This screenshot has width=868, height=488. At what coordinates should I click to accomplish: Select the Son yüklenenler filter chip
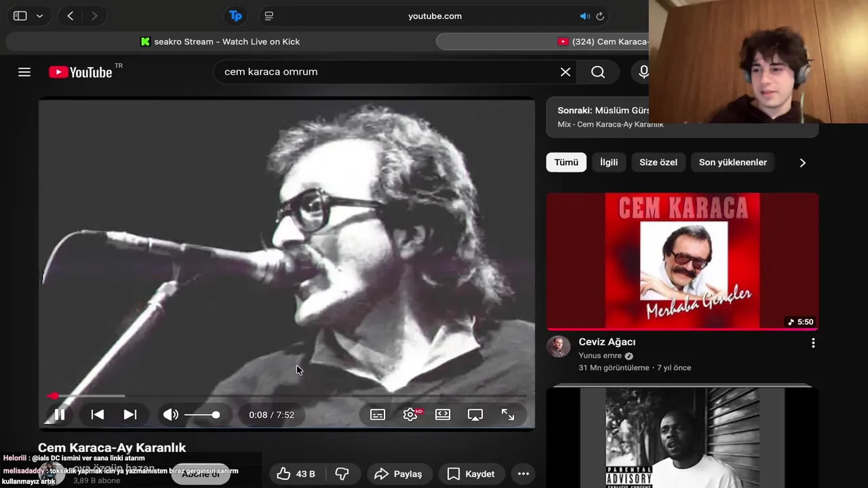733,162
